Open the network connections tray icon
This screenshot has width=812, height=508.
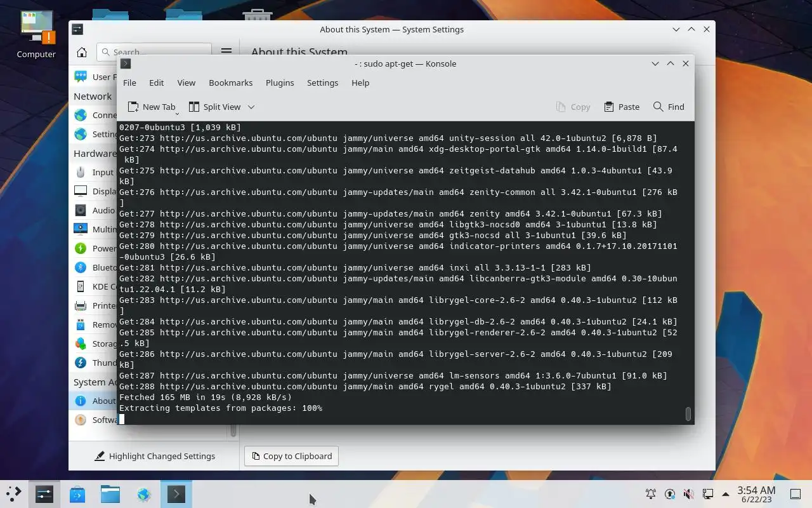pyautogui.click(x=708, y=494)
